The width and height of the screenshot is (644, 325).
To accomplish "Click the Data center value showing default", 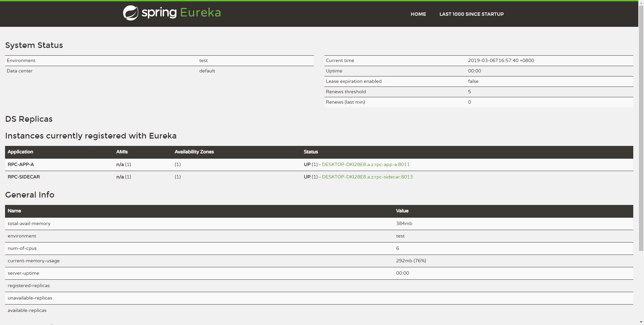I will [207, 71].
